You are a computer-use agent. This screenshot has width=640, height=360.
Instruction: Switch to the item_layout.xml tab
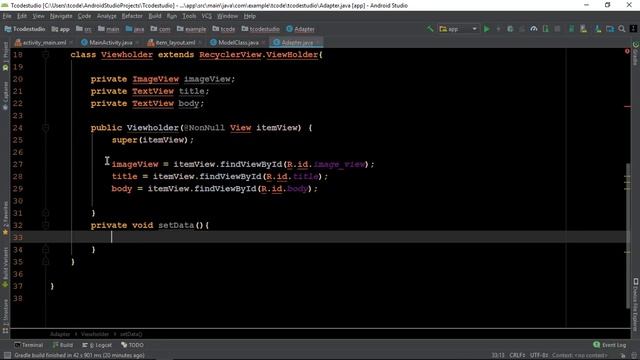point(175,42)
